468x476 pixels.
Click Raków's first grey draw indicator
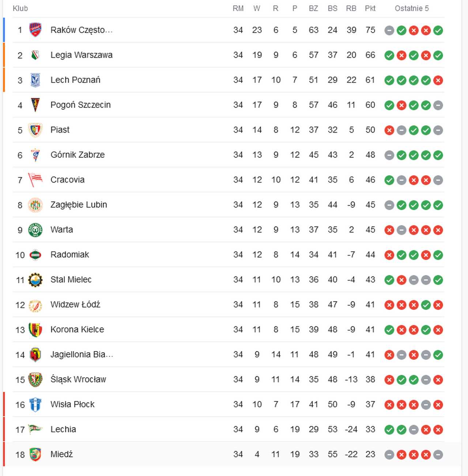click(x=389, y=30)
